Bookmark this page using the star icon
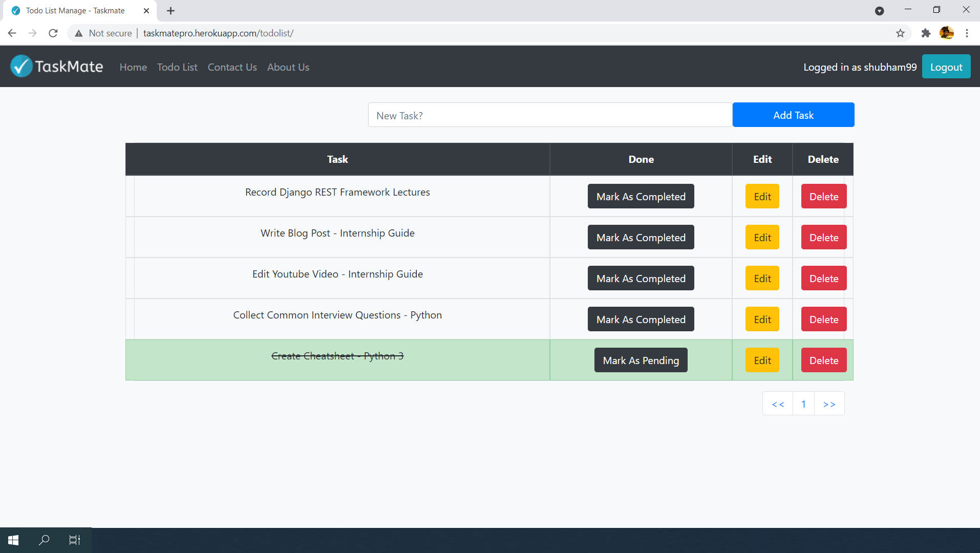 coord(901,33)
